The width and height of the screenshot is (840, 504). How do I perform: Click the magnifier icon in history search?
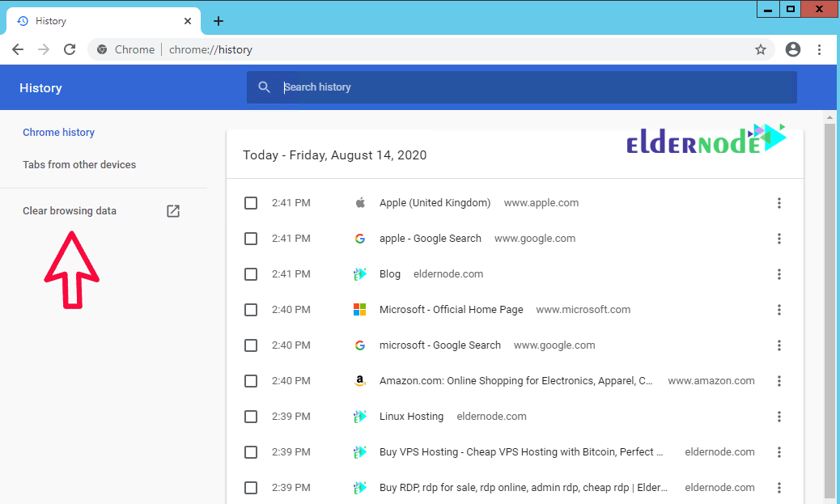pyautogui.click(x=264, y=87)
